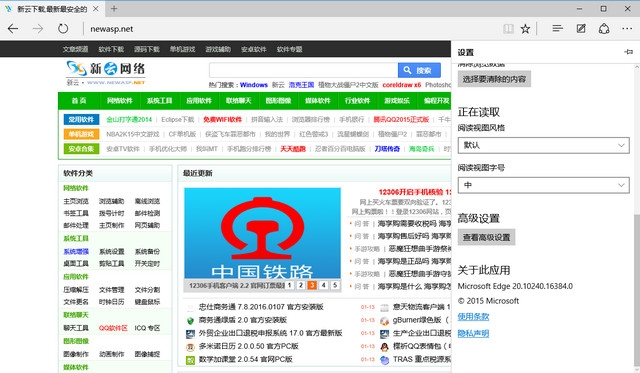Open the More actions ellipsis menu
Viewport: 640px width, 373px height.
(627, 29)
